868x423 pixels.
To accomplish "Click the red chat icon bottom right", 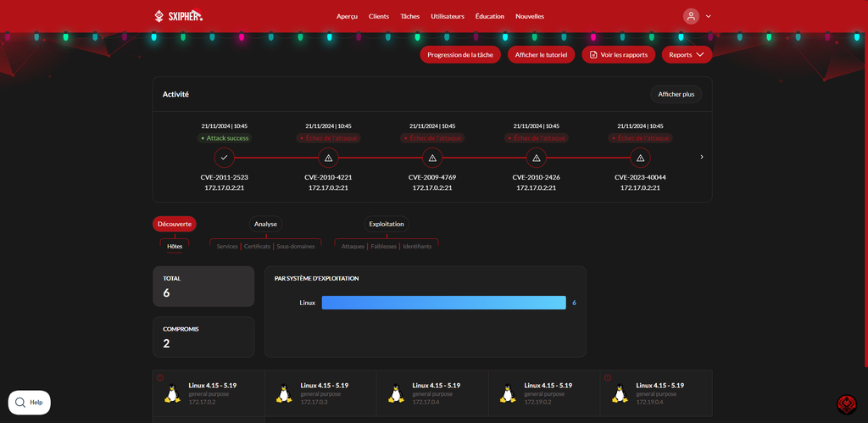I will [x=846, y=404].
